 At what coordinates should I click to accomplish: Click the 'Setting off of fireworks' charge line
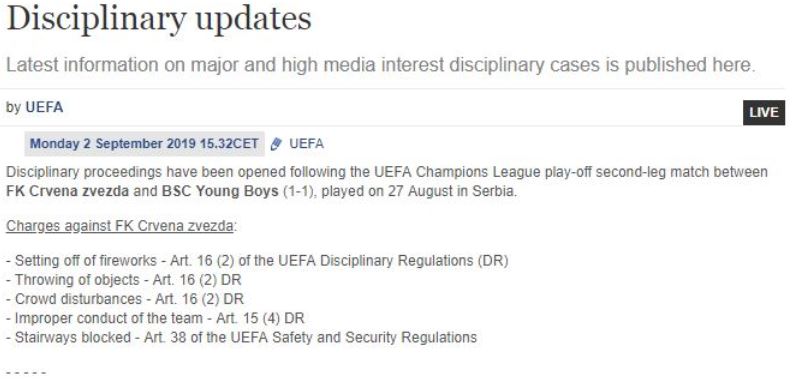[257, 261]
